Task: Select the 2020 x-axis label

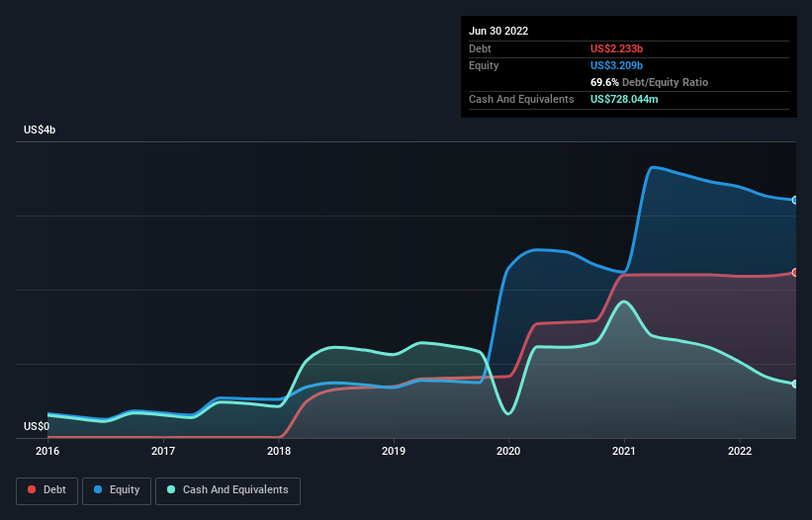Action: [508, 451]
